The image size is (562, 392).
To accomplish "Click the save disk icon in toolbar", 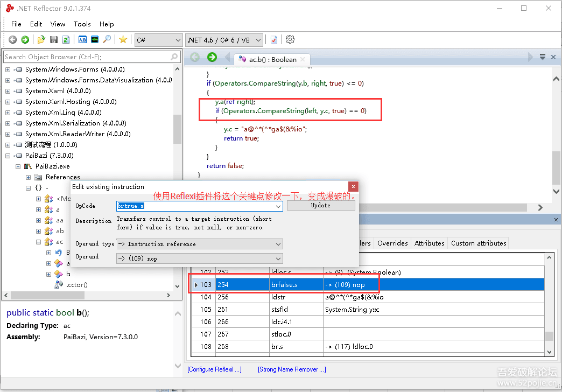I will (x=54, y=39).
